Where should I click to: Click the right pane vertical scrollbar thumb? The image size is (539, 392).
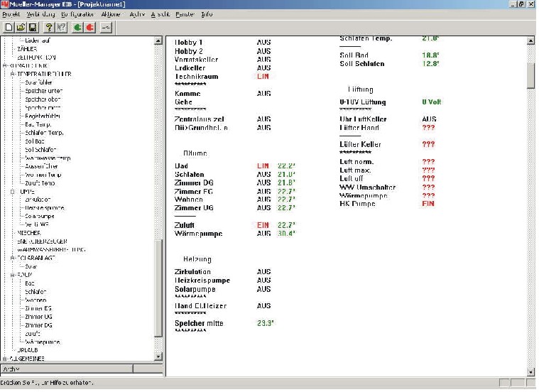[531, 73]
